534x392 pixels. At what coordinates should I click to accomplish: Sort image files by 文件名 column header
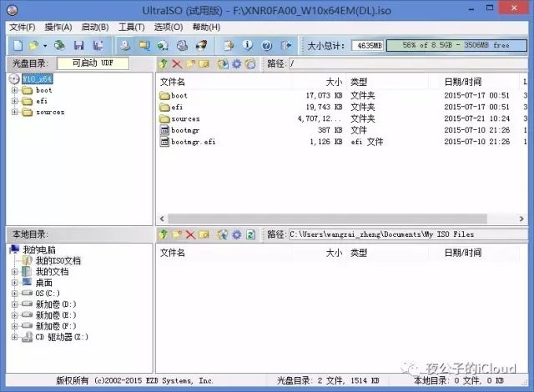(x=224, y=82)
